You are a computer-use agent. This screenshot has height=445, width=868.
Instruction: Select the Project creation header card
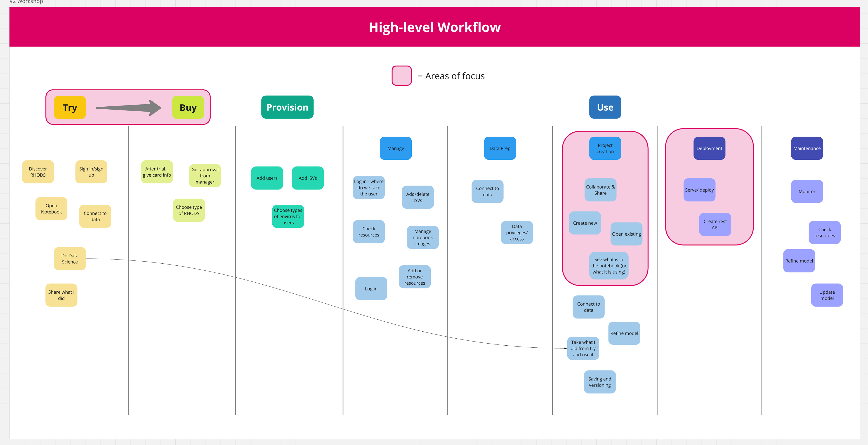coord(605,148)
